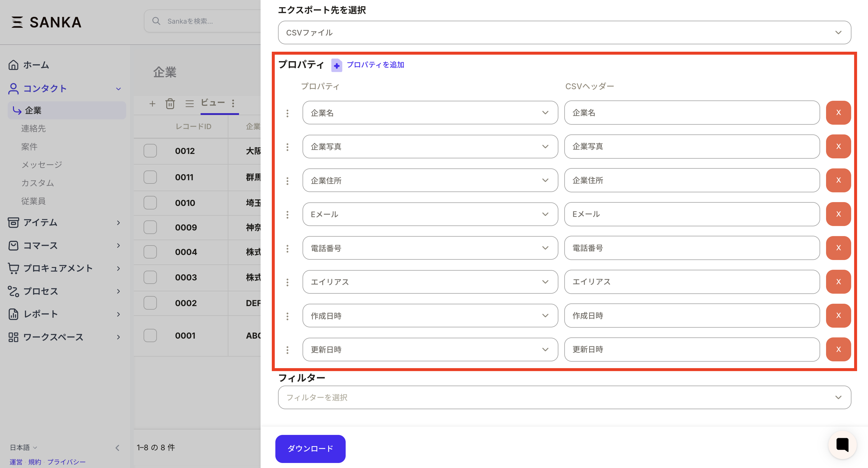Select the プロキュアメント cart icon
This screenshot has width=868, height=468.
(14, 268)
